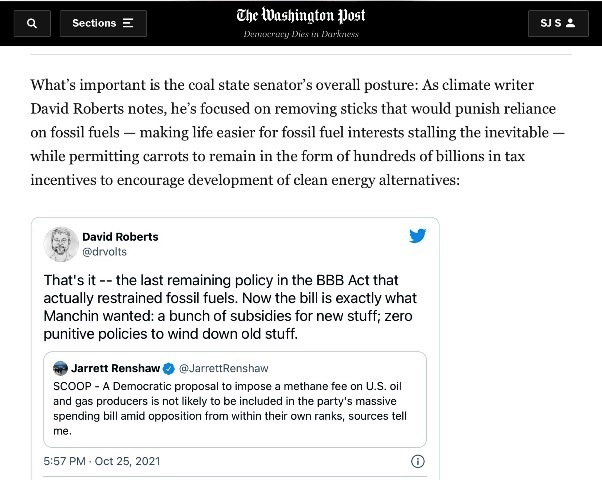602x480 pixels.
Task: Click the Twitter bird logo in the tweet
Action: click(x=417, y=236)
